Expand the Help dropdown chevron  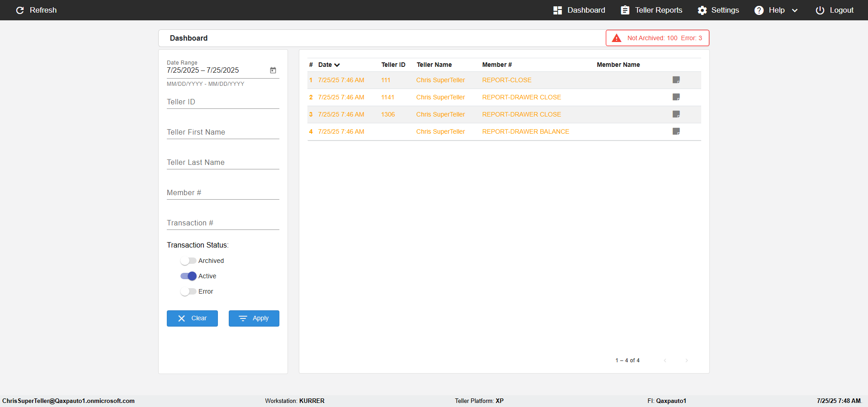(x=795, y=10)
